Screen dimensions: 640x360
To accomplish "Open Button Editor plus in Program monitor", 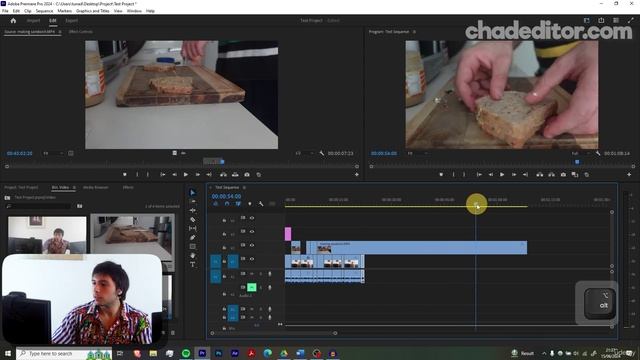I will click(x=629, y=175).
